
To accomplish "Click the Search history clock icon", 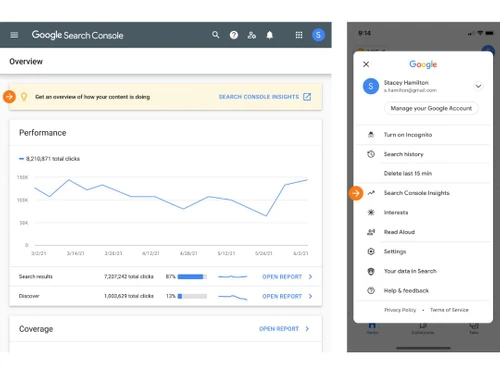I will click(x=371, y=154).
